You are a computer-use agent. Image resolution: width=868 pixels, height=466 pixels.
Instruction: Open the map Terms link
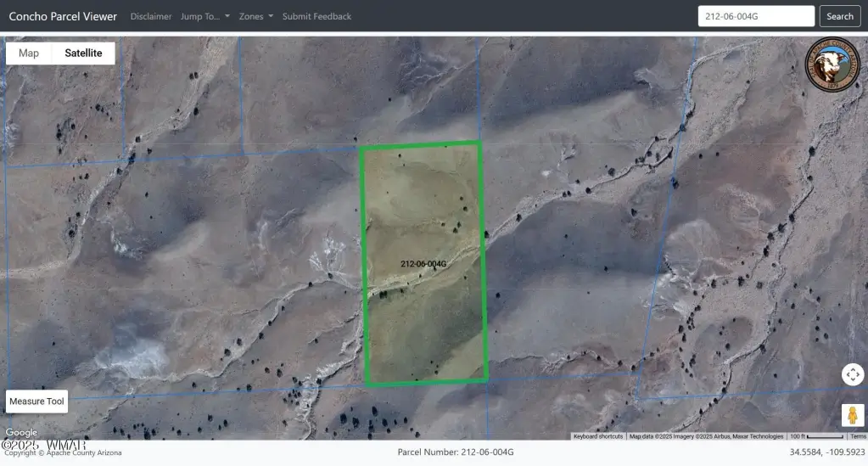pyautogui.click(x=858, y=436)
